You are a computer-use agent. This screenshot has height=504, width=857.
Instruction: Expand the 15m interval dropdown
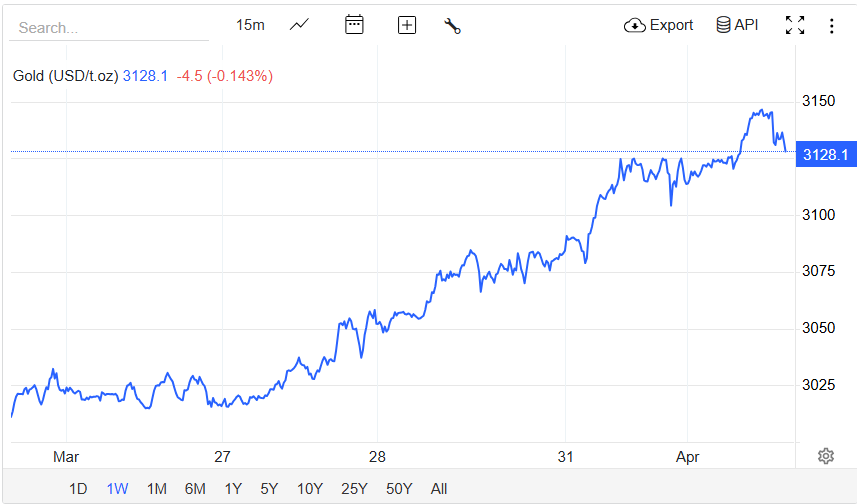[250, 25]
